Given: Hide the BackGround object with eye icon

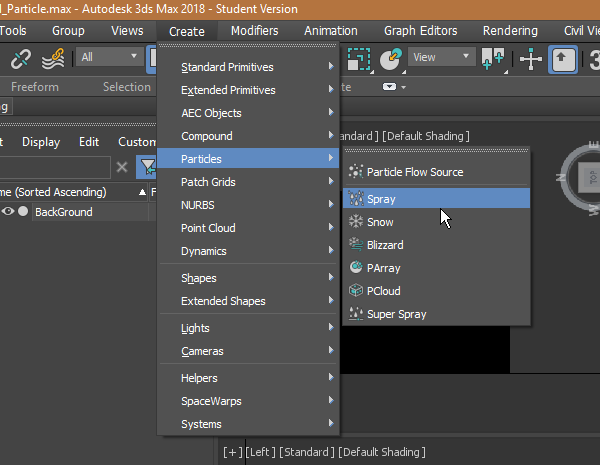Looking at the screenshot, I should pos(8,211).
